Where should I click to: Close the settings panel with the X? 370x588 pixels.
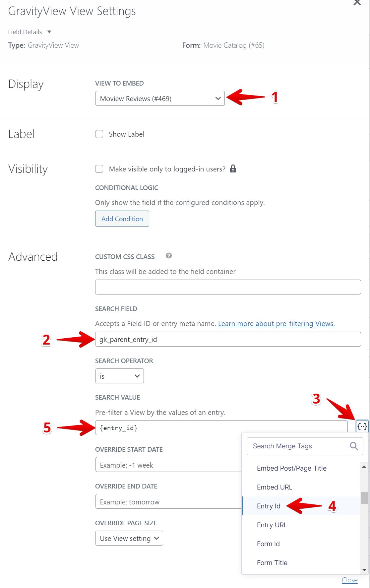(357, 3)
